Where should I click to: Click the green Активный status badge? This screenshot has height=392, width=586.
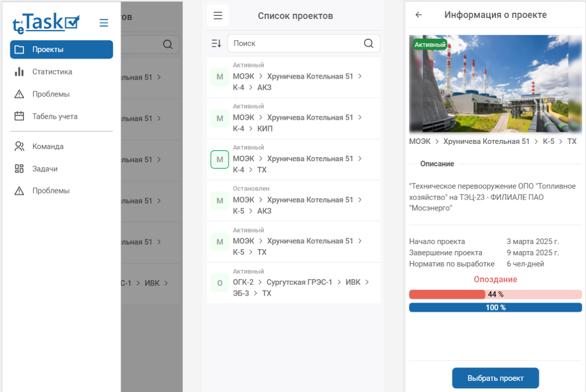coord(430,45)
